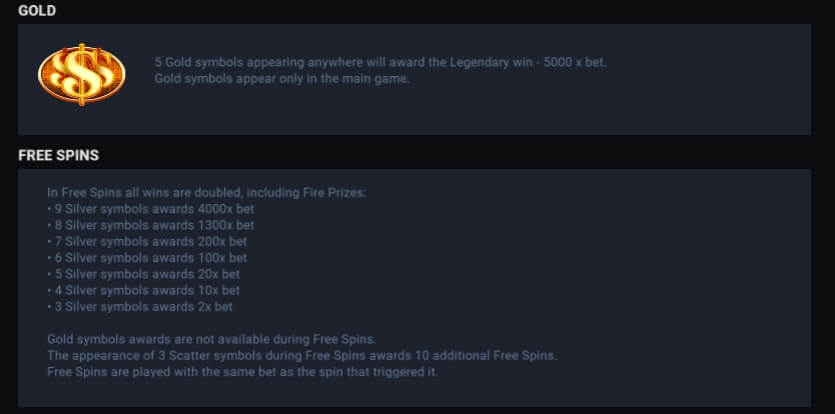The height and width of the screenshot is (414, 835).
Task: Click 'Gold symbols appear only in main game' text
Action: click(282, 78)
